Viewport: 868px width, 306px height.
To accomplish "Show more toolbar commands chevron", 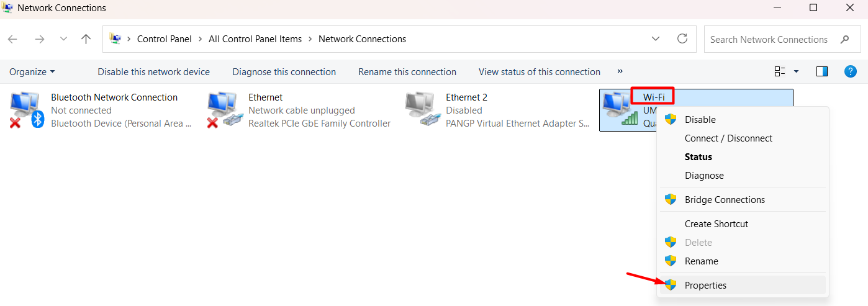I will [620, 71].
